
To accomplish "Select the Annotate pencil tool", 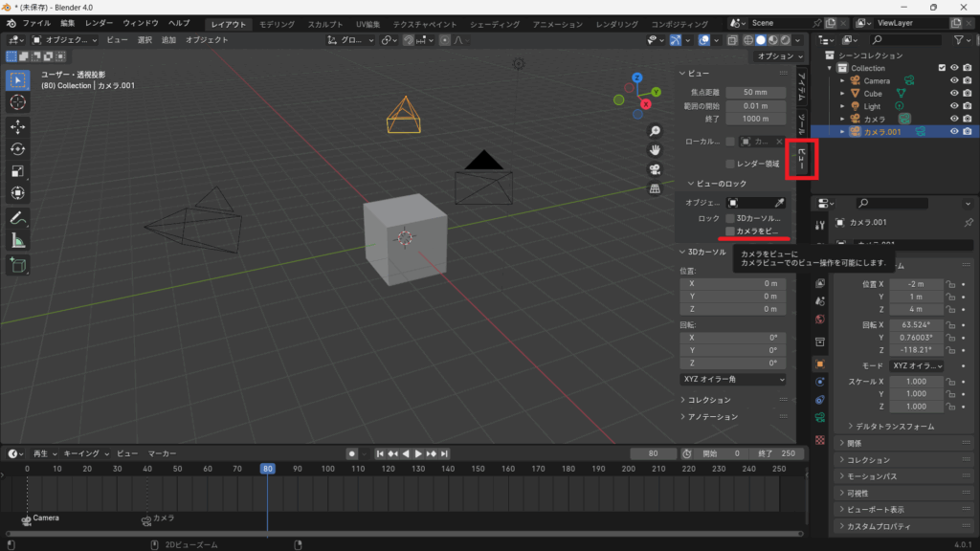I will [x=18, y=218].
